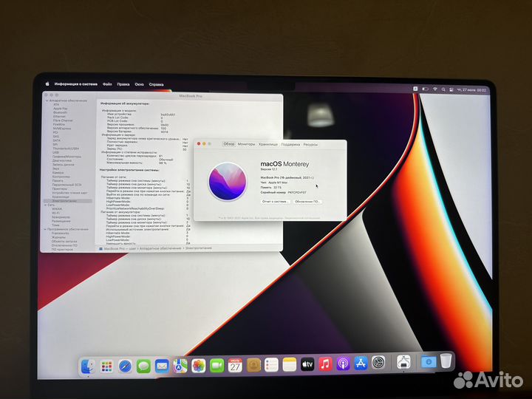This screenshot has width=532, height=399.
Task: Switch to the Хранилище tab
Action: point(268,144)
